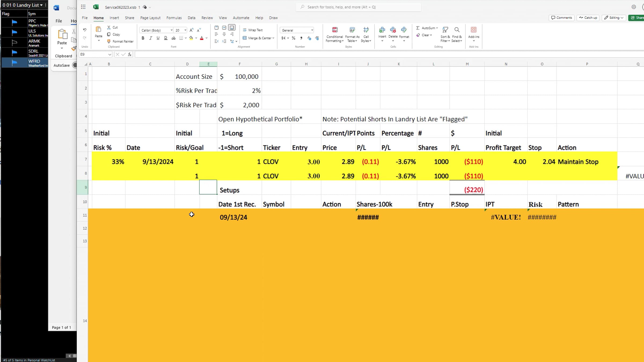Toggle the ARMK flag in watchlist

coord(14,43)
